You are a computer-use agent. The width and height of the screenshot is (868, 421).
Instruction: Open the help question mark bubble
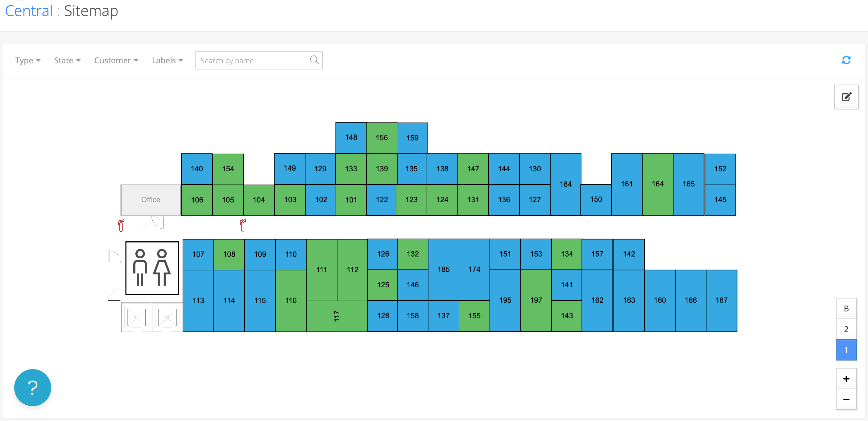point(33,387)
